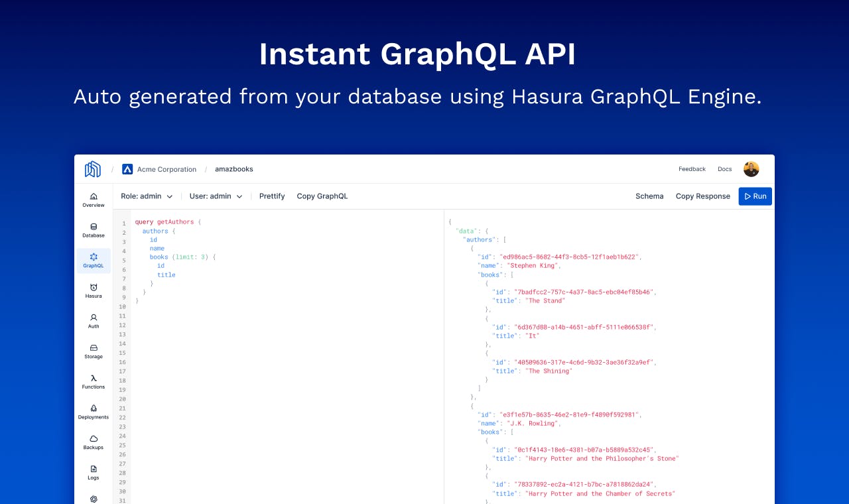Click the id value of "The Shining"
The width and height of the screenshot is (849, 504).
tap(584, 362)
